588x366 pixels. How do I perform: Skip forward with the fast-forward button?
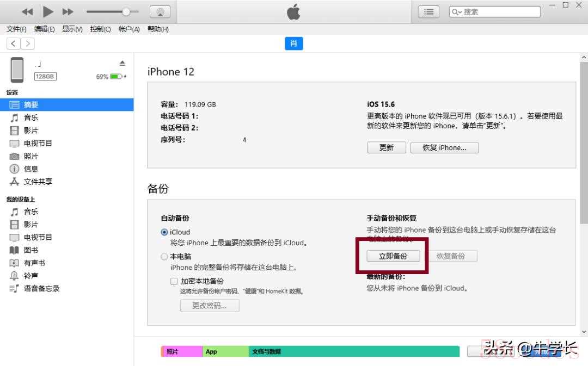pyautogui.click(x=68, y=11)
